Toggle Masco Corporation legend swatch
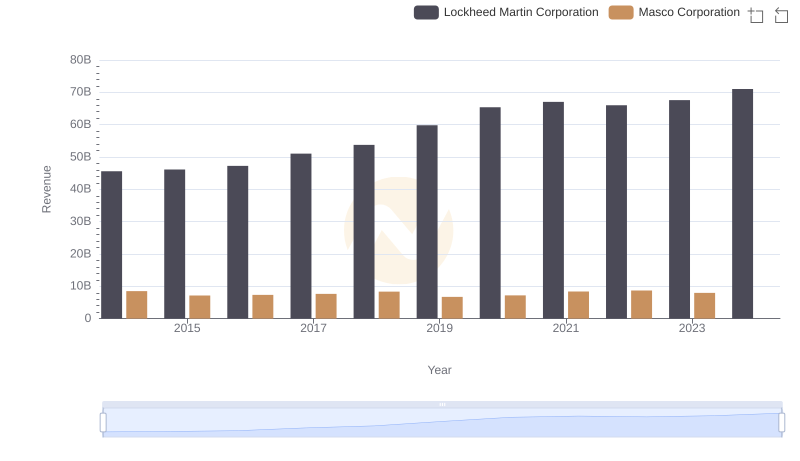This screenshot has width=800, height=461. coord(621,12)
